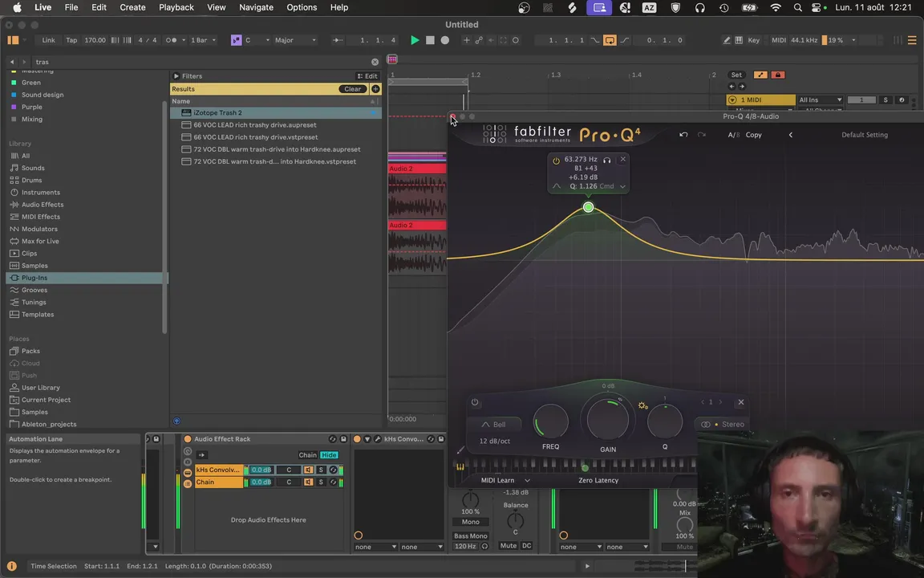
Task: Open the 1 Bar quantization dropdown
Action: [203, 40]
